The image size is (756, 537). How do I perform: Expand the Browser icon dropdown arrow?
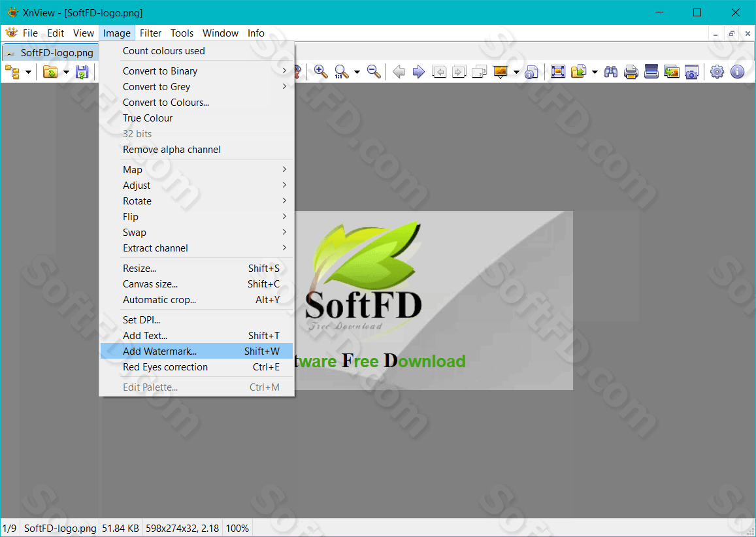(x=28, y=73)
